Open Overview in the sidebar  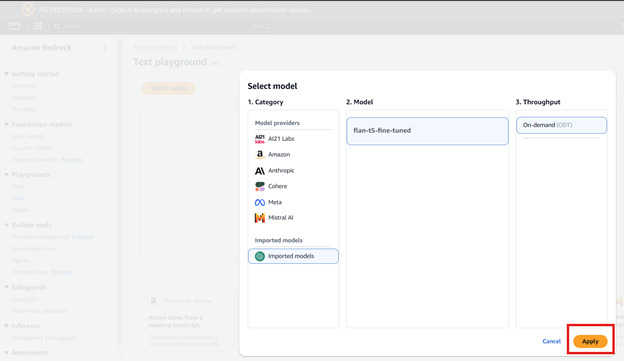[24, 86]
